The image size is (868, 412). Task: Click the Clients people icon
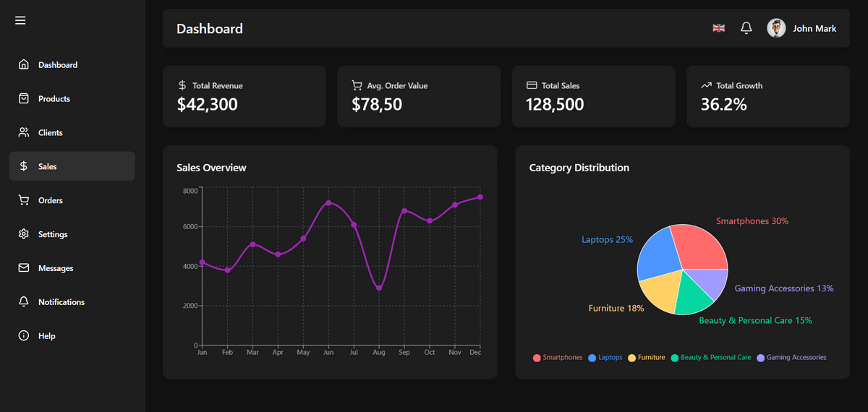tap(24, 132)
